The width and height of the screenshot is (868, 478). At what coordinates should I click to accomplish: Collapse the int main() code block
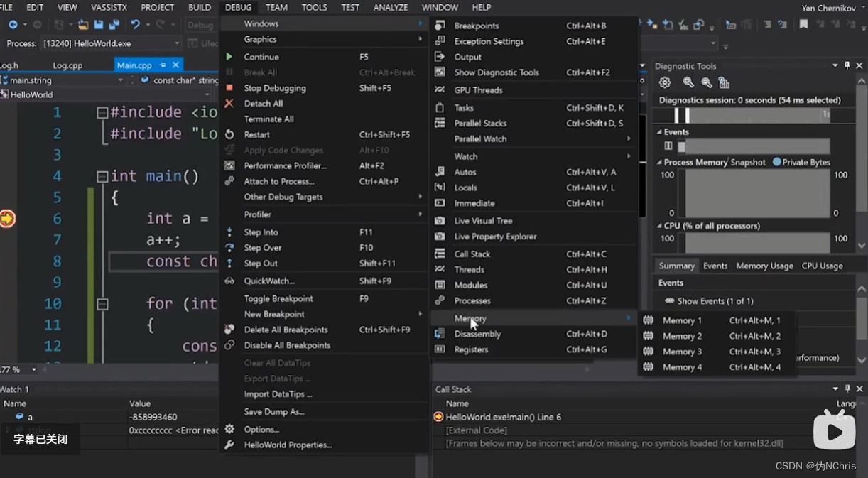(102, 176)
